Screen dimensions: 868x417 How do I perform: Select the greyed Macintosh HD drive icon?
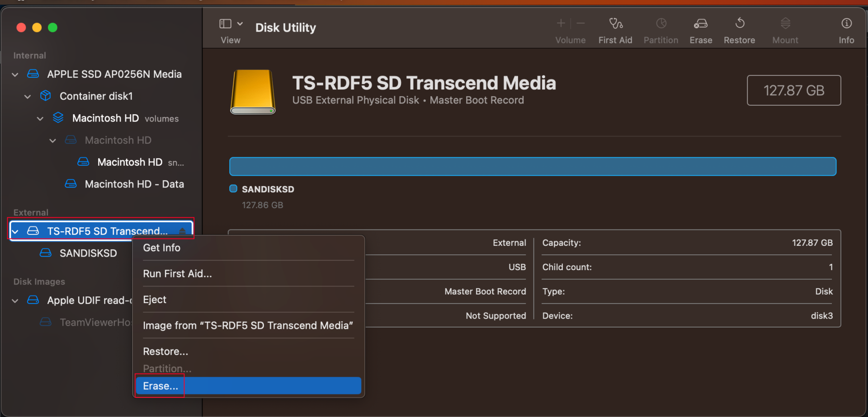71,140
